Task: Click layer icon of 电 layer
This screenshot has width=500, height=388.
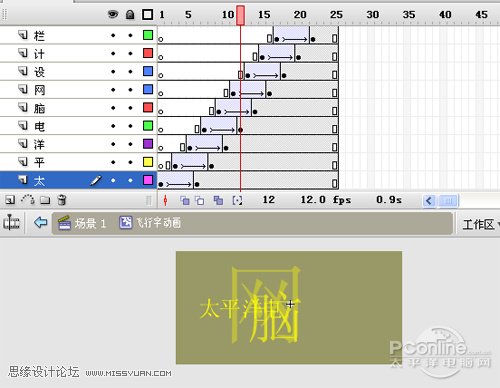Action: point(23,125)
